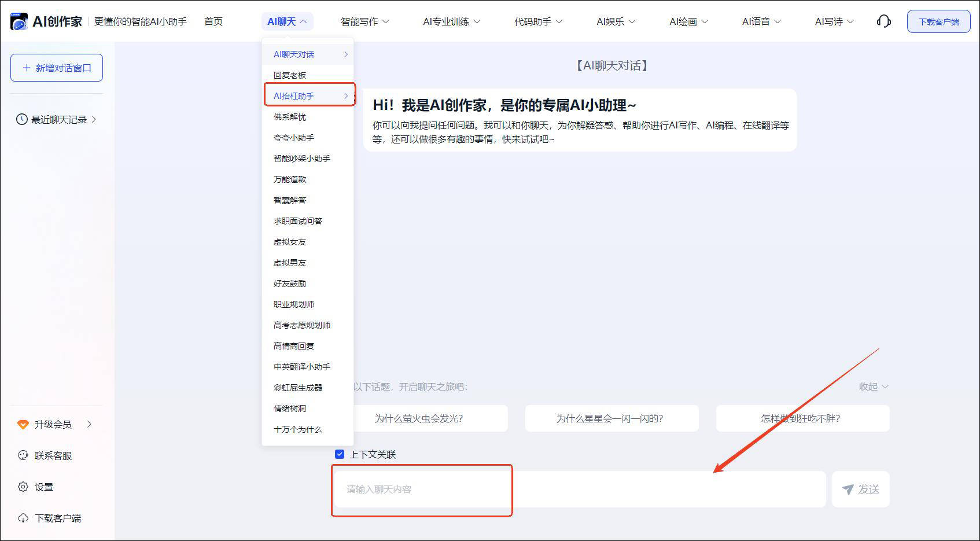The height and width of the screenshot is (541, 980).
Task: Click the cloud download icon for 下载客户端
Action: point(23,518)
